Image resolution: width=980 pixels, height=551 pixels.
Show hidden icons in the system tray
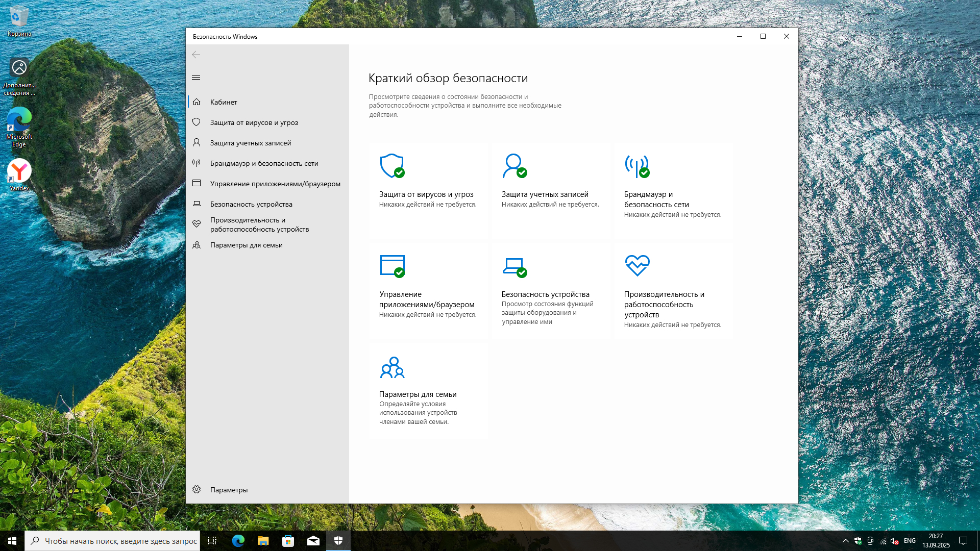point(845,541)
